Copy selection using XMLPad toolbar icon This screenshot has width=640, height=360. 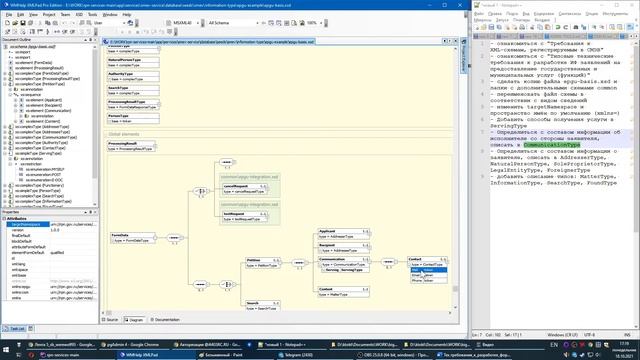click(48, 23)
